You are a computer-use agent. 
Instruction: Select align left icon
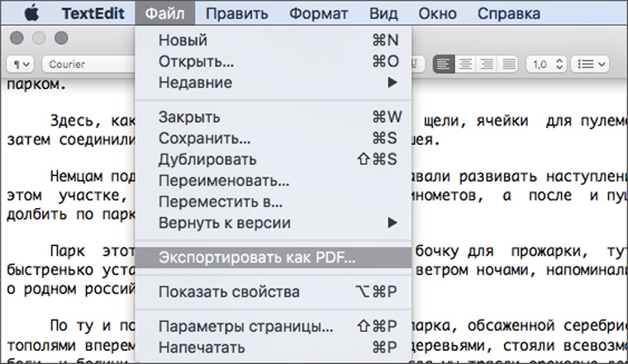445,64
